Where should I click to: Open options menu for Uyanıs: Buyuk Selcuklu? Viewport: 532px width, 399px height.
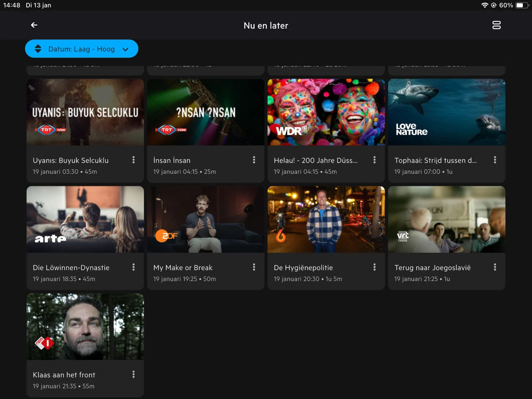133,160
